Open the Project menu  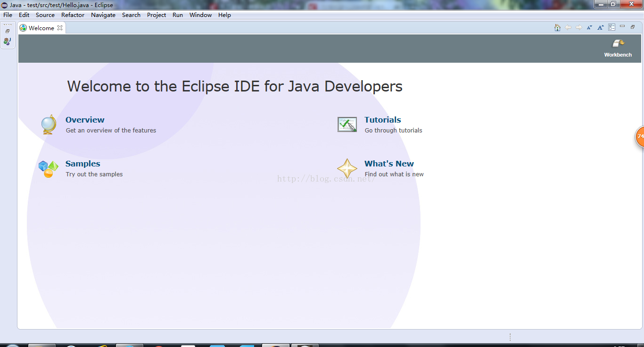point(157,15)
